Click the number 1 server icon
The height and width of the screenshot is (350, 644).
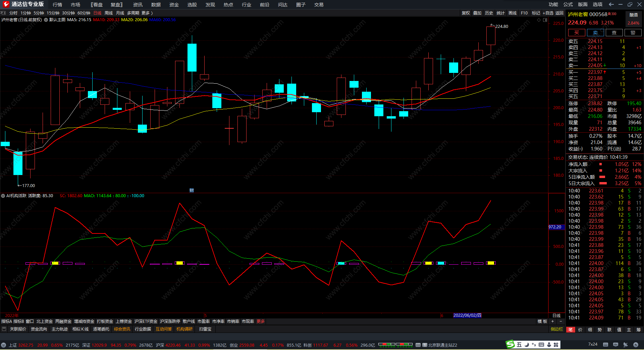pos(425,345)
